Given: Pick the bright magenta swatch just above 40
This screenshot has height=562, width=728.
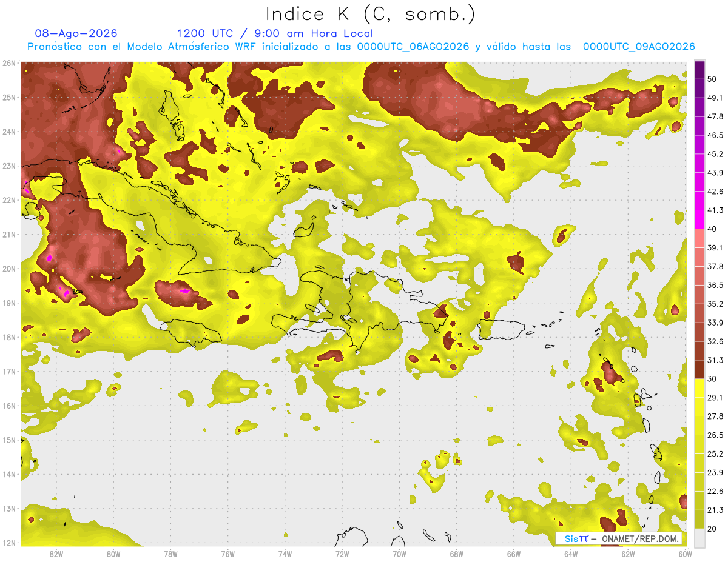Looking at the screenshot, I should [699, 219].
